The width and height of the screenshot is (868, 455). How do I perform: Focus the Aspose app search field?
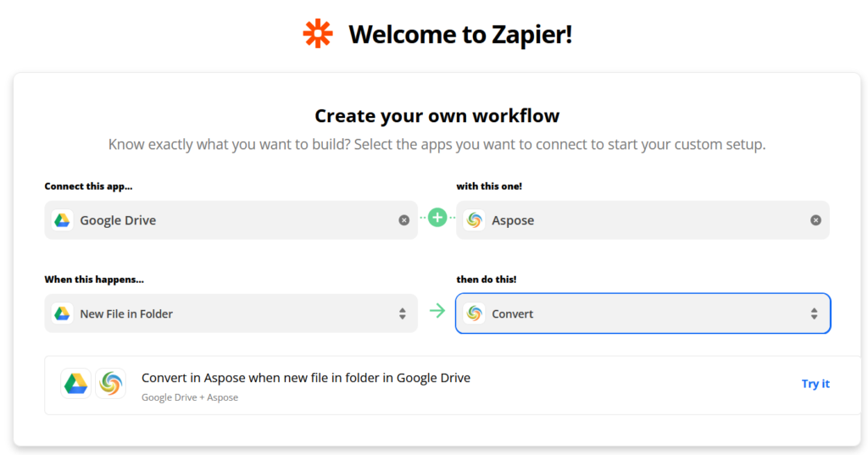[x=644, y=220]
